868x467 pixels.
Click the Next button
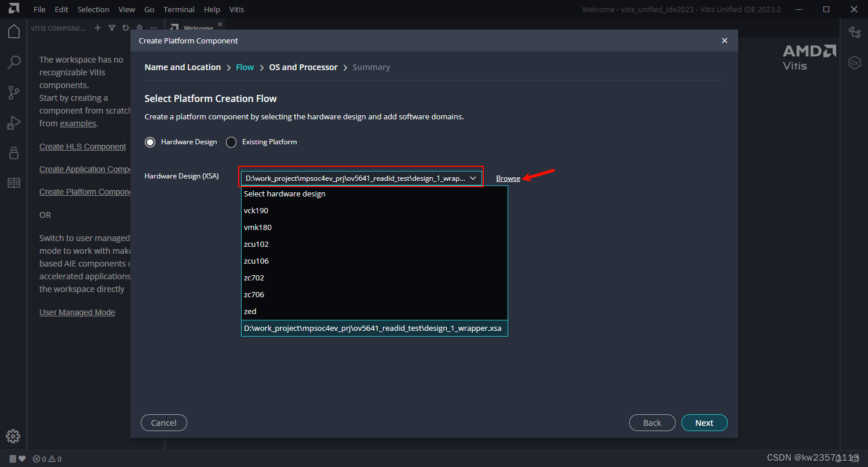704,423
